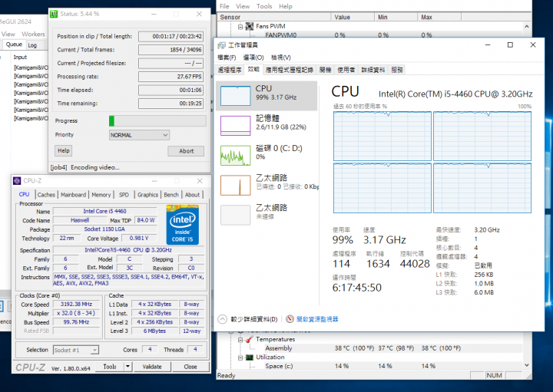Click the resource monitor icon
The image size is (553, 392).
(x=290, y=319)
